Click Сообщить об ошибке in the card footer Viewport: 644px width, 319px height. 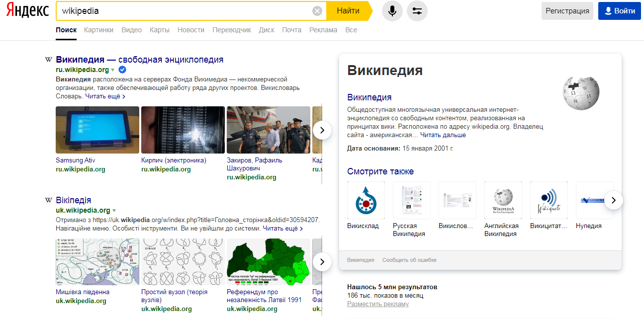[409, 260]
